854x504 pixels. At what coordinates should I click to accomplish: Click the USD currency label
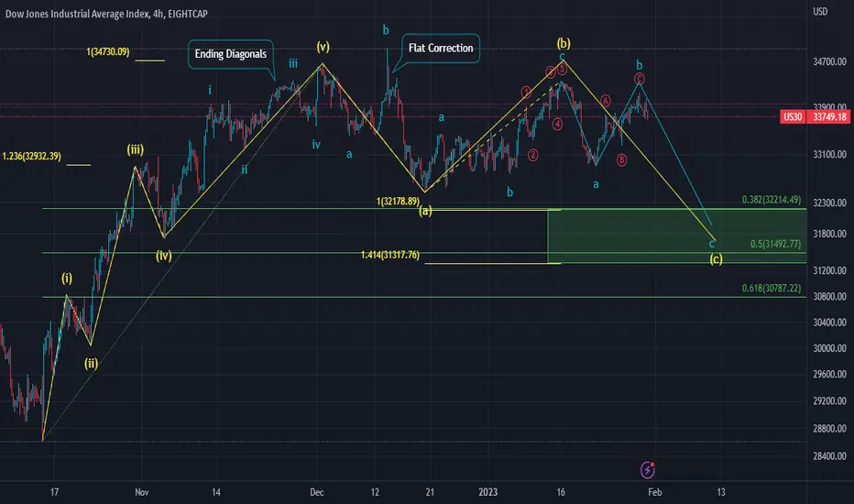click(x=820, y=11)
